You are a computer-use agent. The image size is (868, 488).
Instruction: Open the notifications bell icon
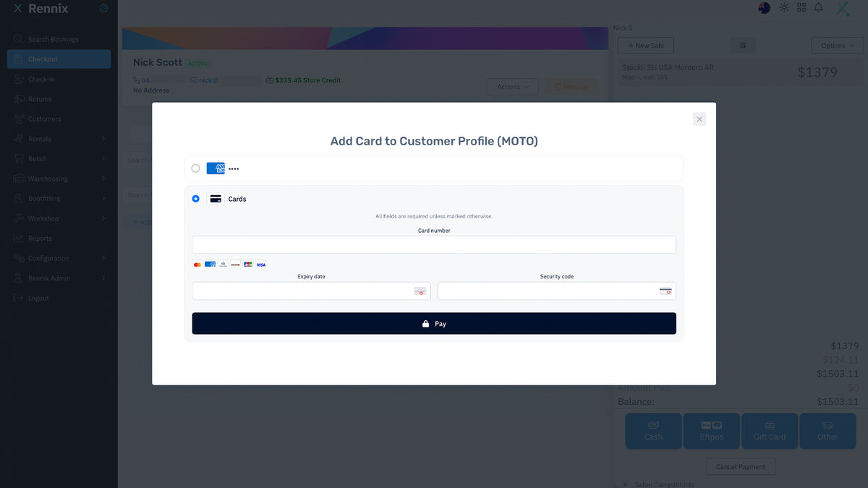(819, 8)
